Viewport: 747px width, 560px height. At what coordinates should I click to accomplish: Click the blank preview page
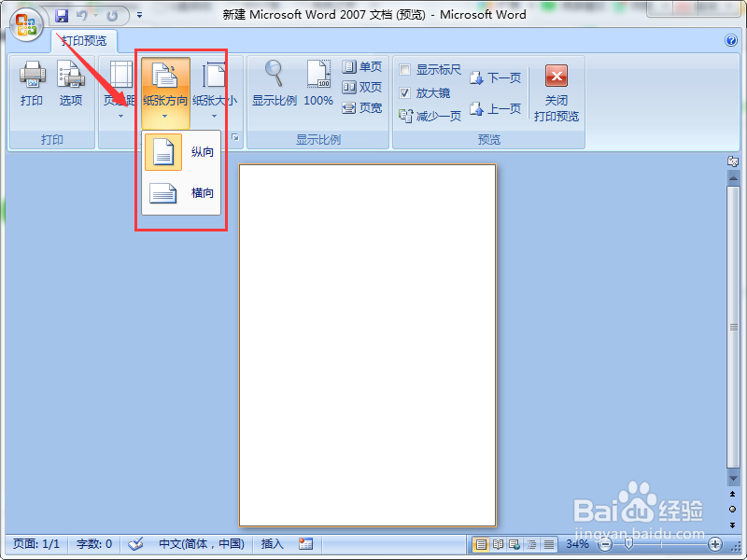[x=367, y=345]
